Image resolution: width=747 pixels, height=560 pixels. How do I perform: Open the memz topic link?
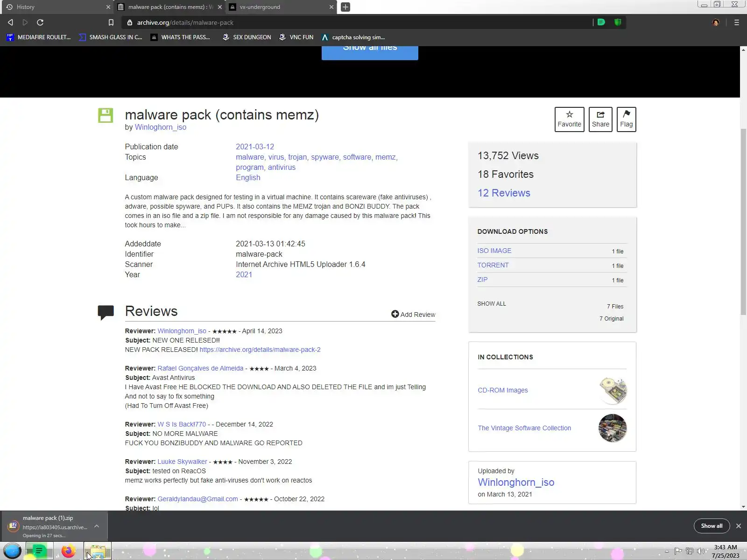coord(385,157)
